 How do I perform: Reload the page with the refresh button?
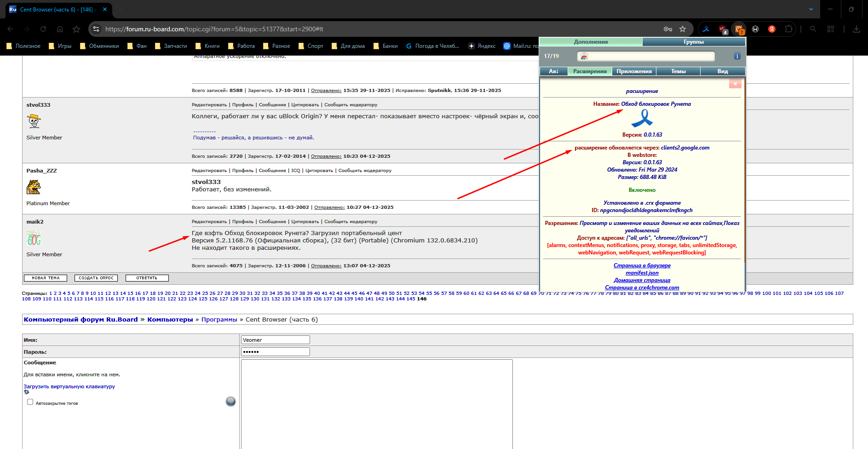(x=43, y=29)
